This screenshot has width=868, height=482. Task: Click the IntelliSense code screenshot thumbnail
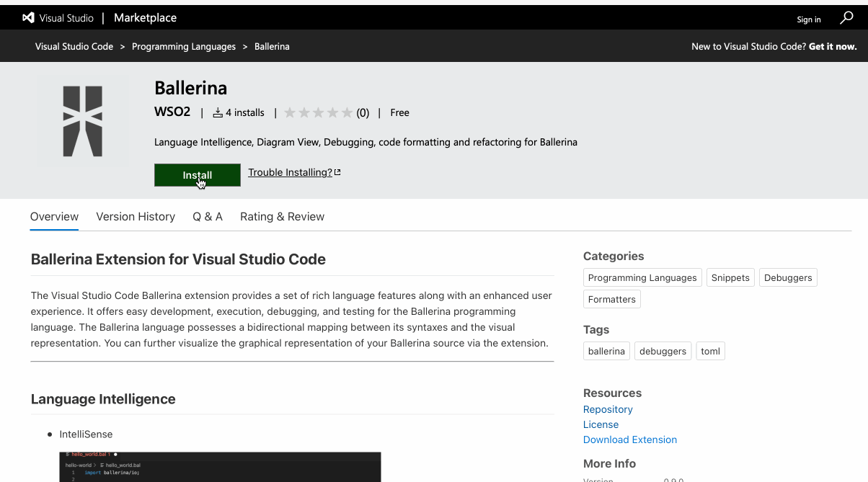coord(220,467)
